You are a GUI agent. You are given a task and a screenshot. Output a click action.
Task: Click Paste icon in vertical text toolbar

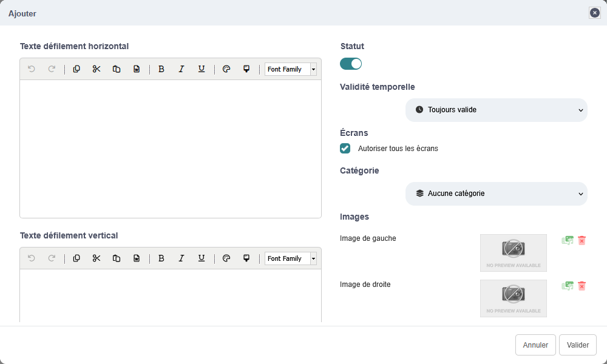click(117, 258)
